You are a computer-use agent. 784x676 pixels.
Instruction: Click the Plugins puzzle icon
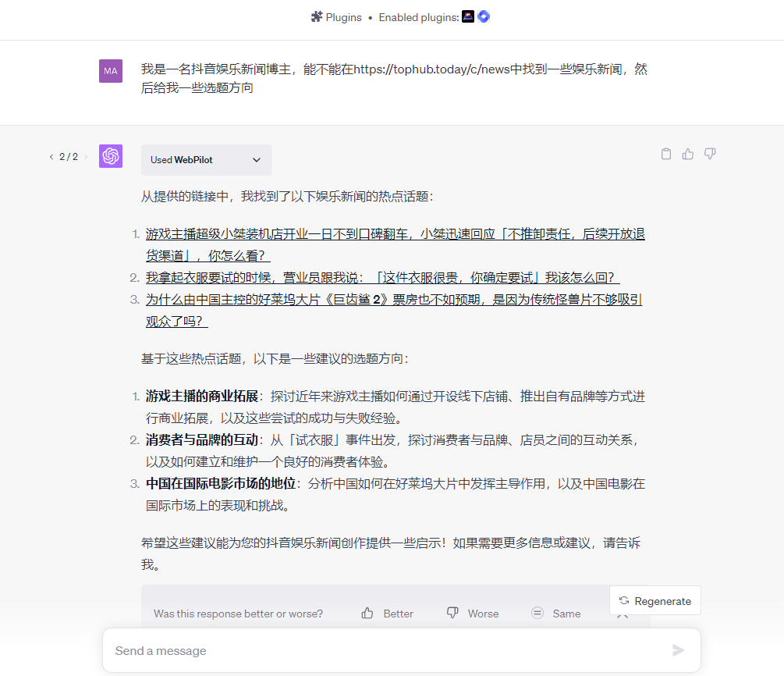317,17
